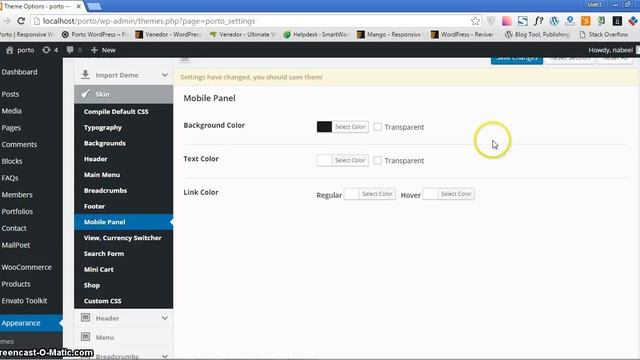Open View, Currency Switcher settings
The width and height of the screenshot is (640, 360).
(123, 238)
